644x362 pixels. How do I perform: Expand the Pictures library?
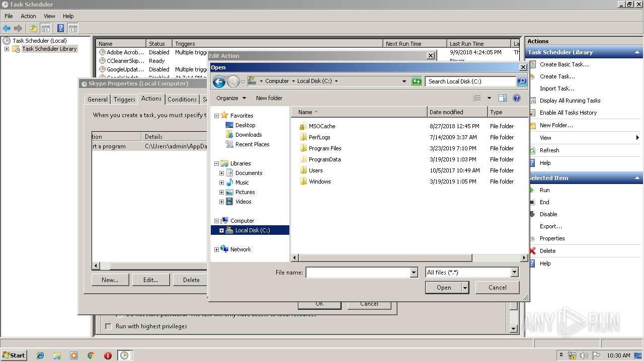point(221,192)
